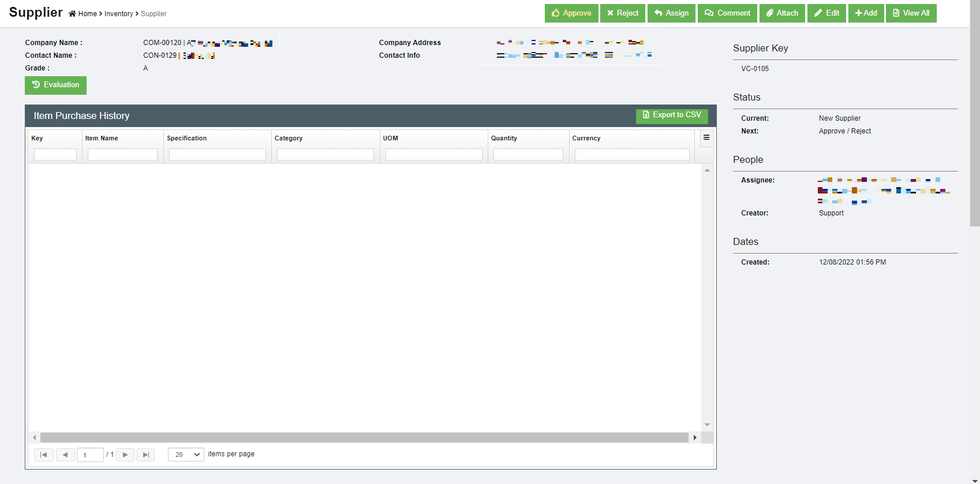Jump to the first grid page
This screenshot has height=484, width=980.
point(44,455)
